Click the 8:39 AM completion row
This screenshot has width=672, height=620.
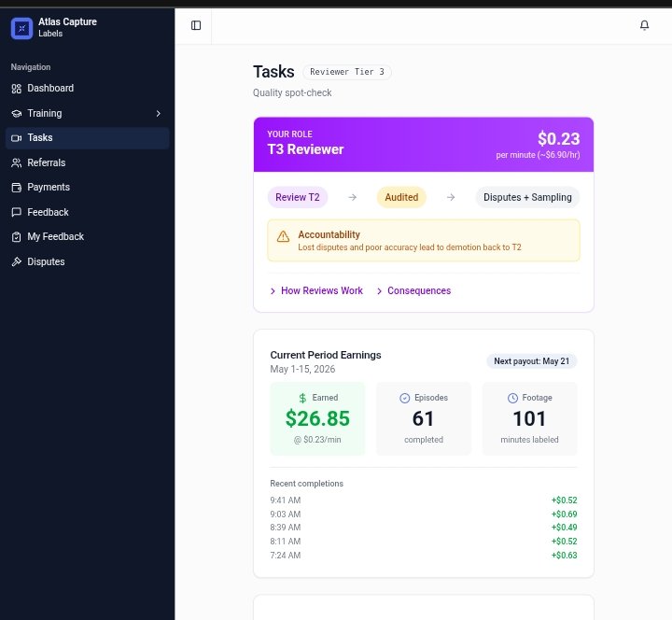point(424,528)
